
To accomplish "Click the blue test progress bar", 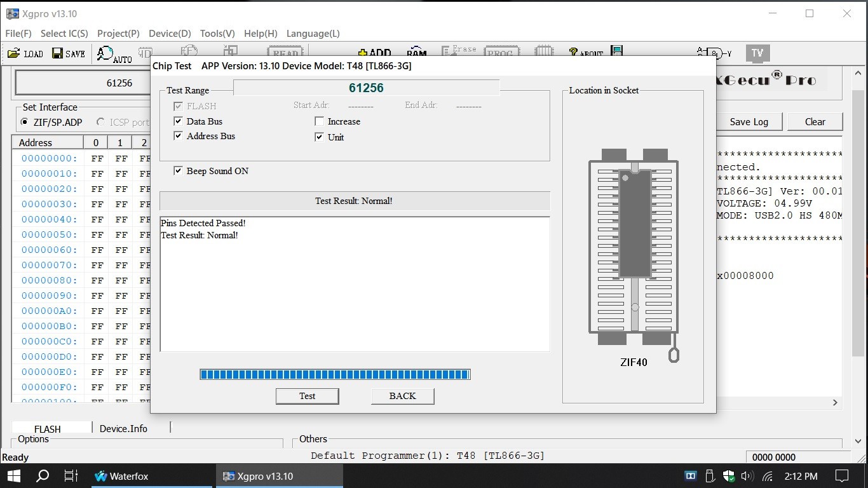I will click(x=335, y=375).
